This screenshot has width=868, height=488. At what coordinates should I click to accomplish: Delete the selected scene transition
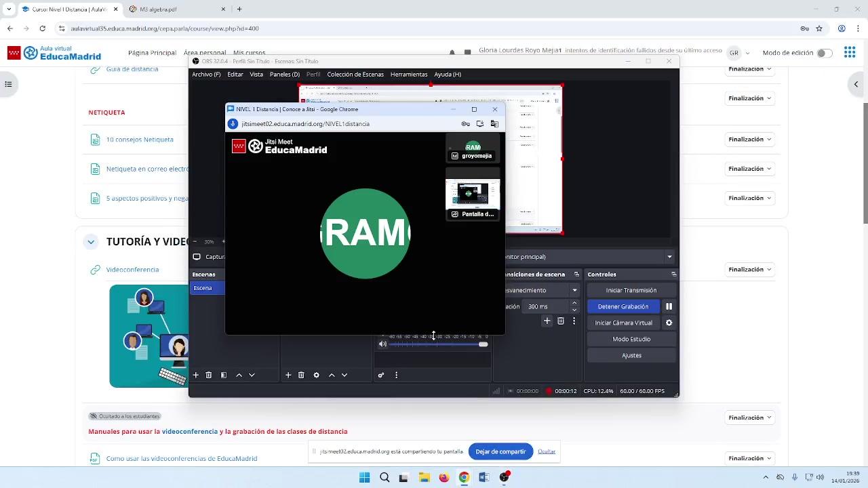[561, 321]
